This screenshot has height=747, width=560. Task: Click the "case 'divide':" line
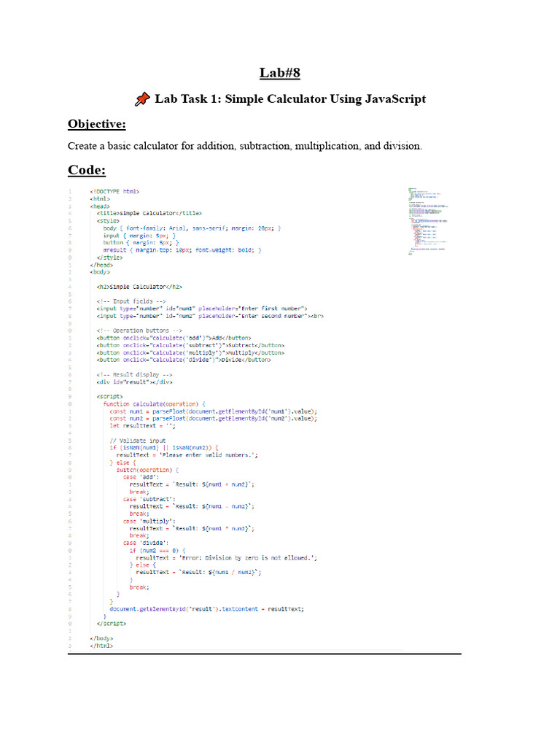tap(146, 543)
